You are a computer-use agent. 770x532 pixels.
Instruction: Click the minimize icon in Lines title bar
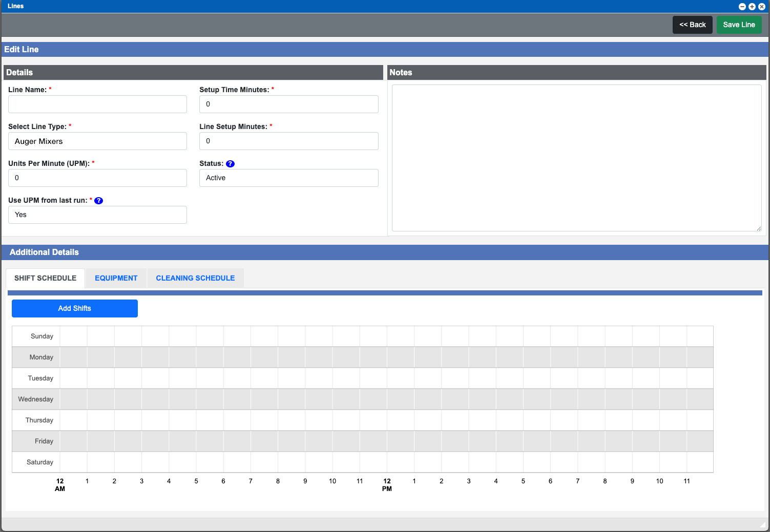tap(742, 7)
